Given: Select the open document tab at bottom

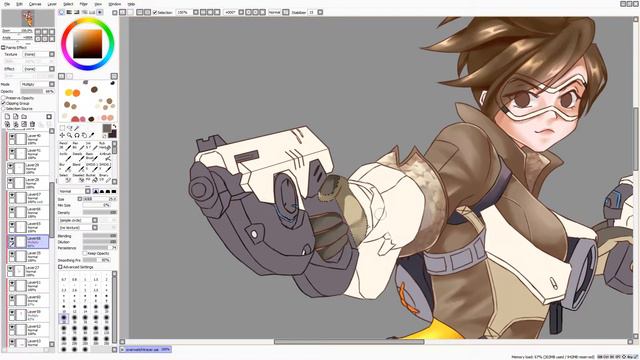Looking at the screenshot, I should point(145,350).
